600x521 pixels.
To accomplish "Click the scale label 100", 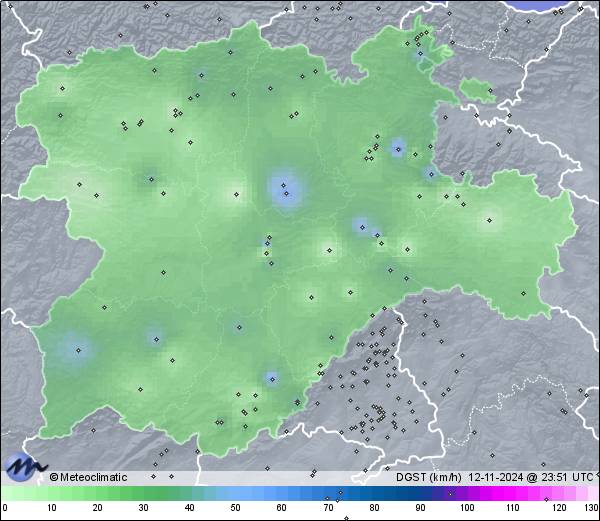I will point(467,508).
